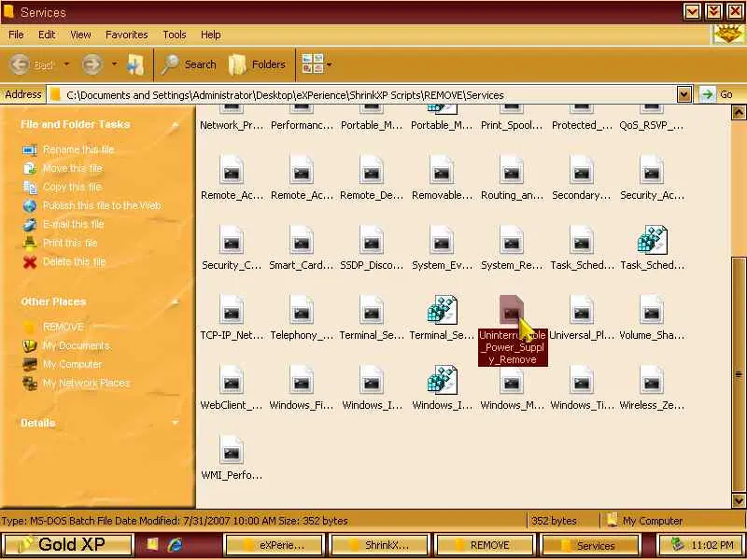
Task: Click Delete this file link
Action: tap(74, 261)
